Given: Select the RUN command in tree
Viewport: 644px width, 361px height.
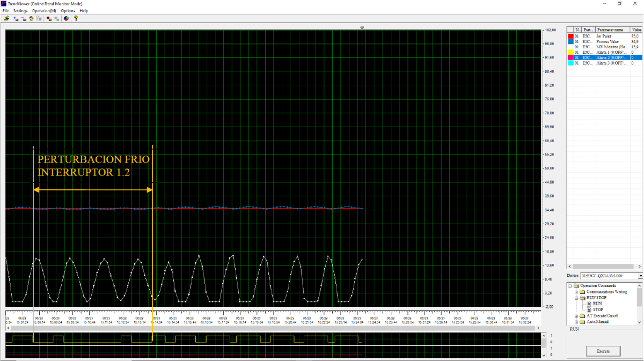Looking at the screenshot, I should pos(597,304).
